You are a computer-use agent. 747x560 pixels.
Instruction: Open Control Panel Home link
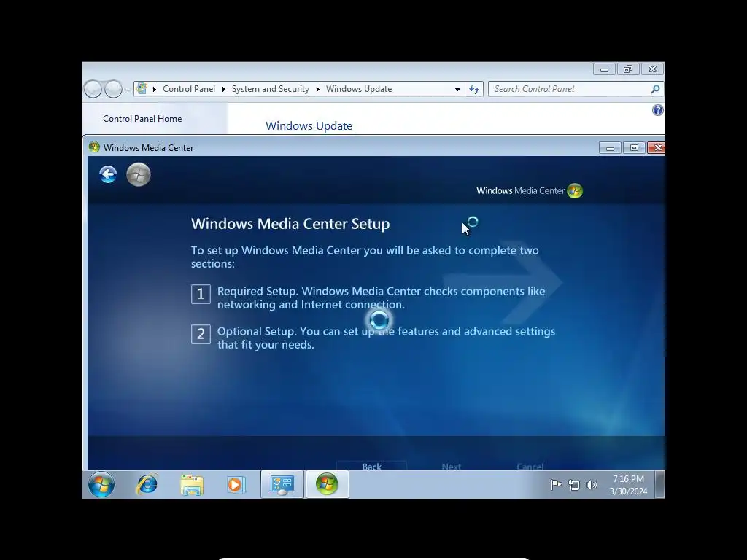tap(142, 119)
